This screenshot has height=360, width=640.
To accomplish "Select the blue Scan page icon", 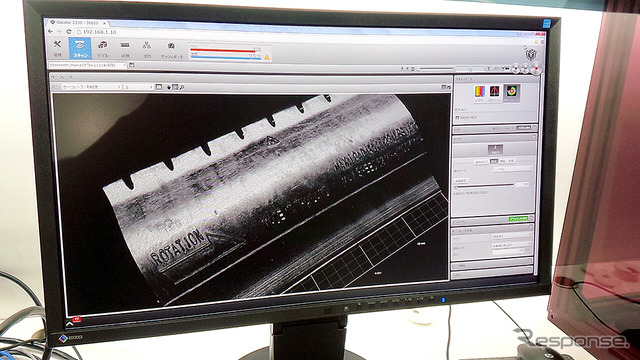I will click(x=80, y=49).
